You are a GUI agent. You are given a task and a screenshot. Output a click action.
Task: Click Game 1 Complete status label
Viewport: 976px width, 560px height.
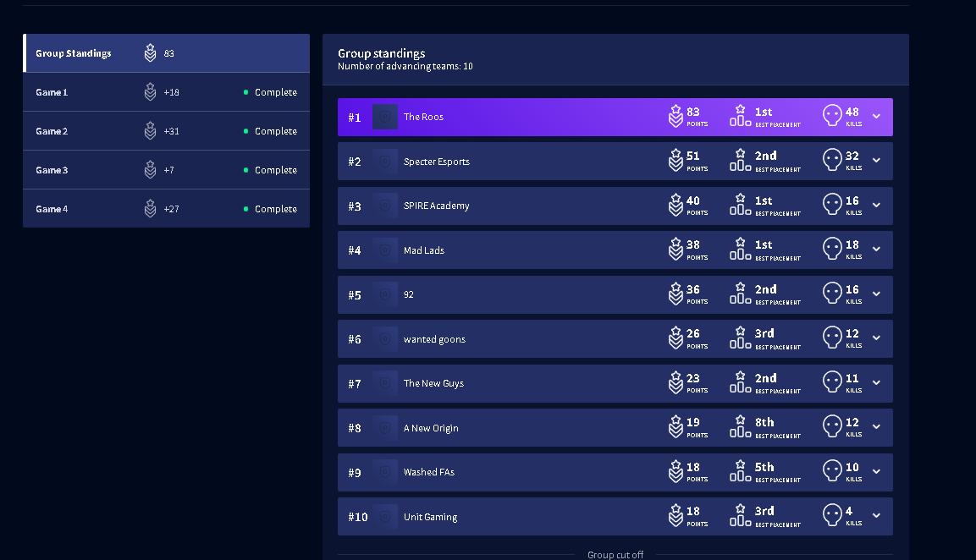276,92
